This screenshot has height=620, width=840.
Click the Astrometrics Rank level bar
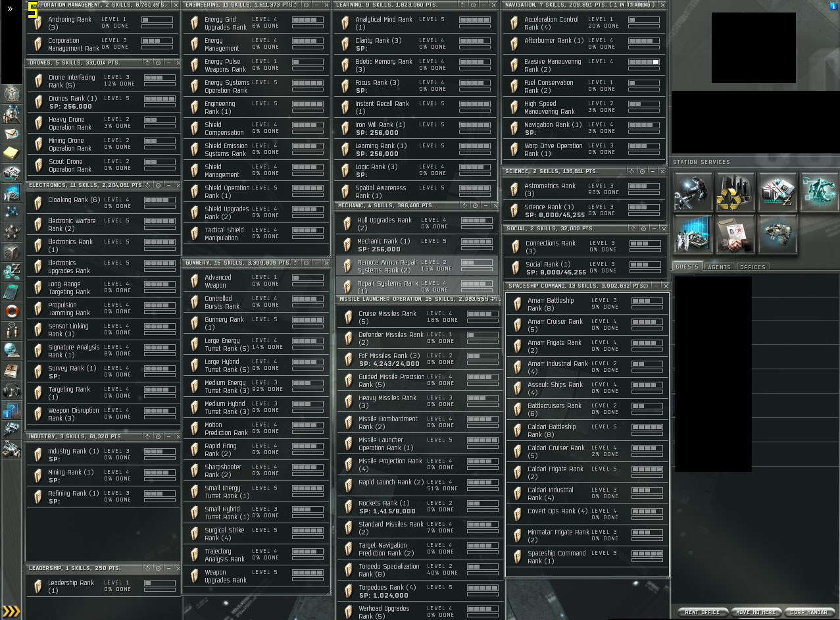coord(644,186)
